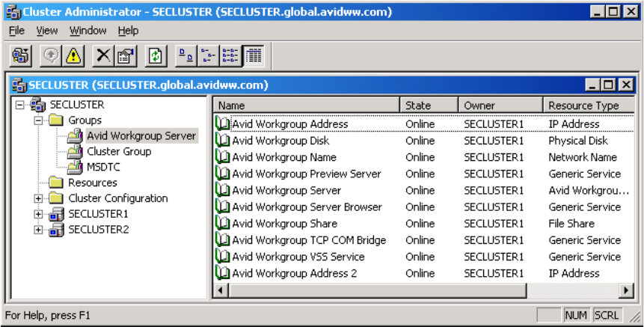
Task: Click the Bring Online toolbar icon
Action: pyautogui.click(x=51, y=55)
